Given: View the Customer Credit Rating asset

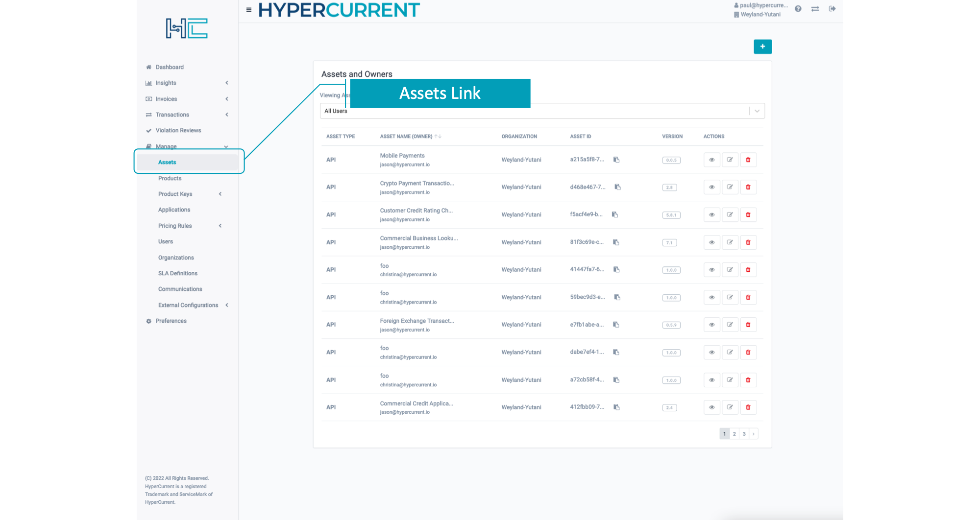Looking at the screenshot, I should (711, 214).
